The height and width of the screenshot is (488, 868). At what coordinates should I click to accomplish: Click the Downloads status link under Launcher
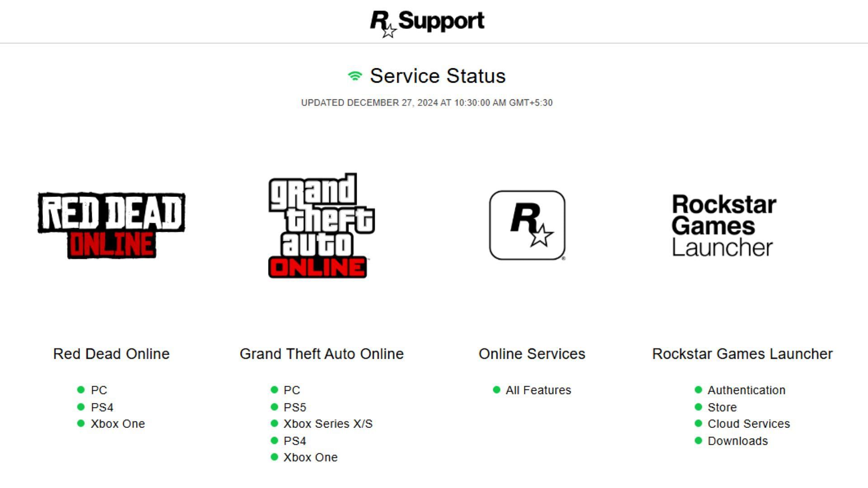pos(738,441)
